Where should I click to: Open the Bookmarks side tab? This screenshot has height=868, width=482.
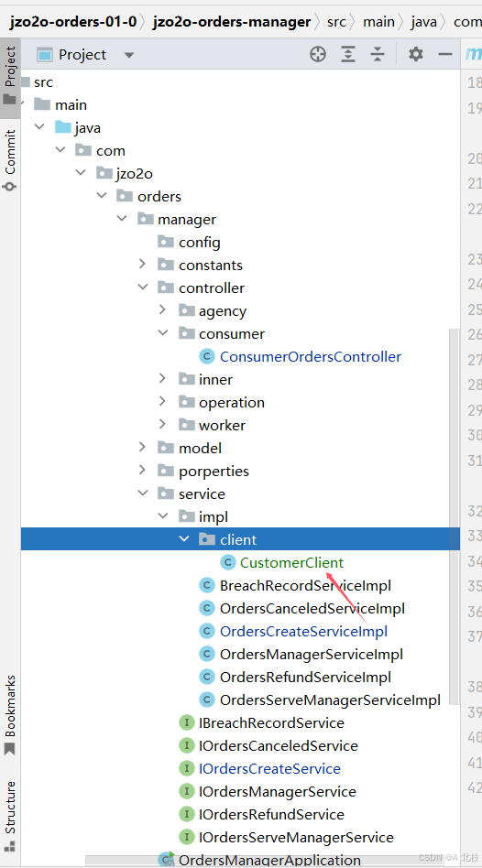tap(10, 715)
